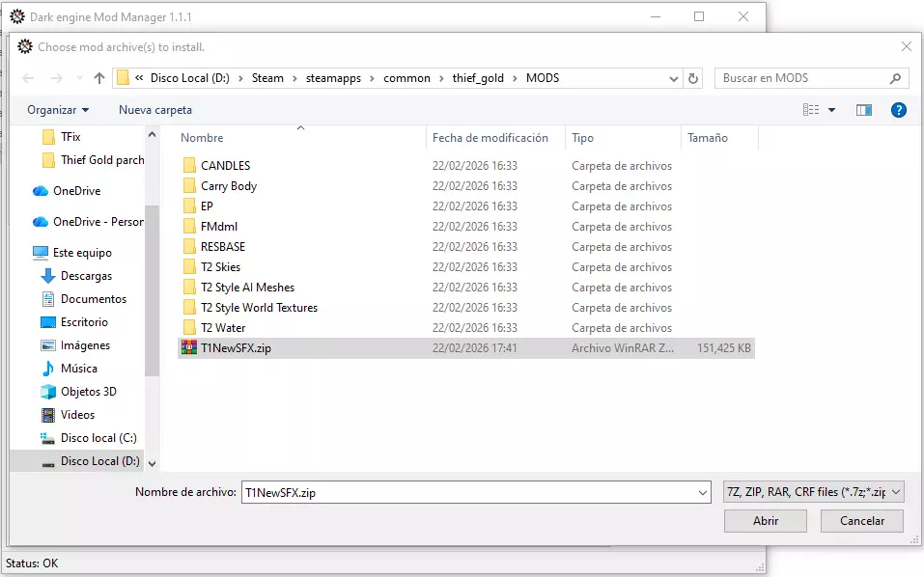Select the T1NewSFX.zip archive icon
Screen dimensions: 924x577
(189, 348)
